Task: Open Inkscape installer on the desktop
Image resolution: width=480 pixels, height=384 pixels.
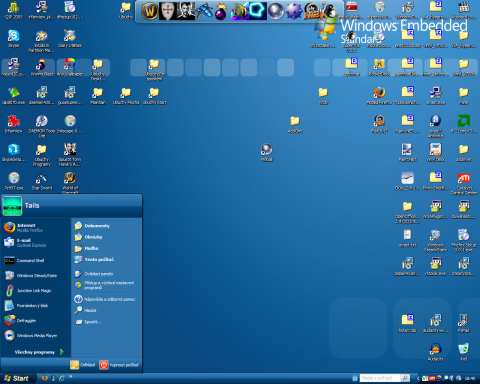Action: tap(70, 124)
